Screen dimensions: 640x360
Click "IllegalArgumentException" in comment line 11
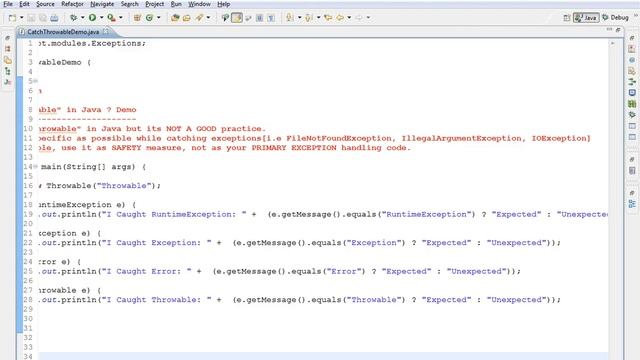[462, 138]
